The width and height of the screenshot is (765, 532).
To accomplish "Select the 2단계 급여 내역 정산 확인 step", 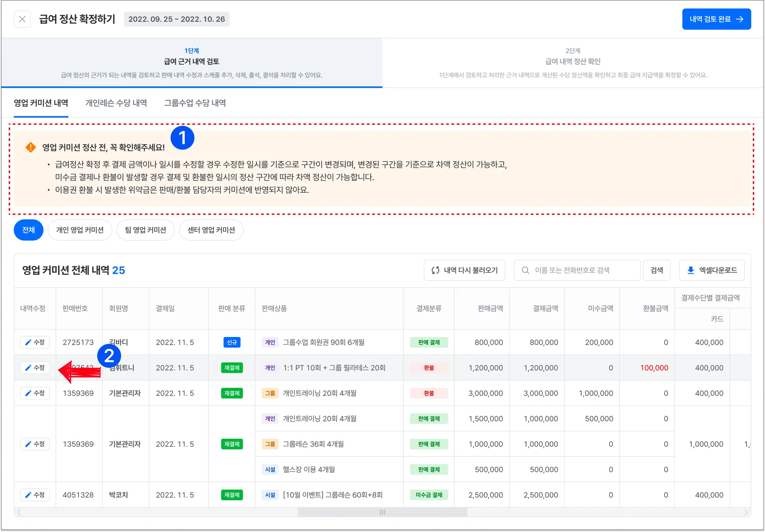I will [573, 62].
